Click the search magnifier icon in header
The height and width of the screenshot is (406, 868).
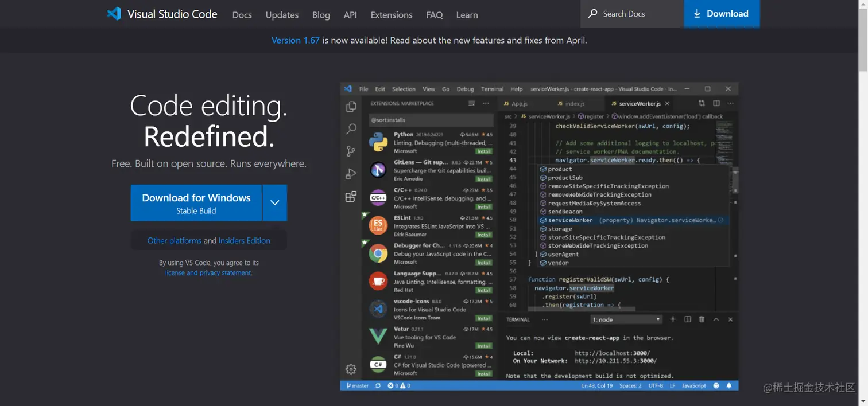tap(592, 14)
